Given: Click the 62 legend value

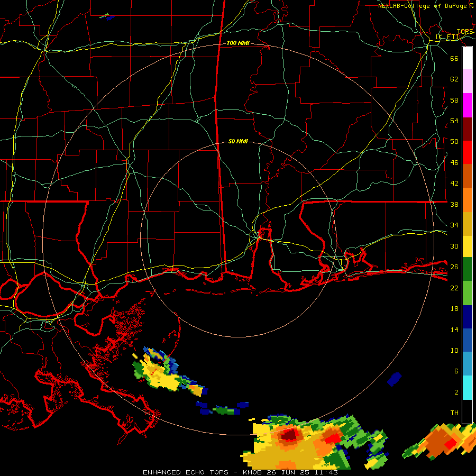Looking at the screenshot, I should [x=454, y=79].
